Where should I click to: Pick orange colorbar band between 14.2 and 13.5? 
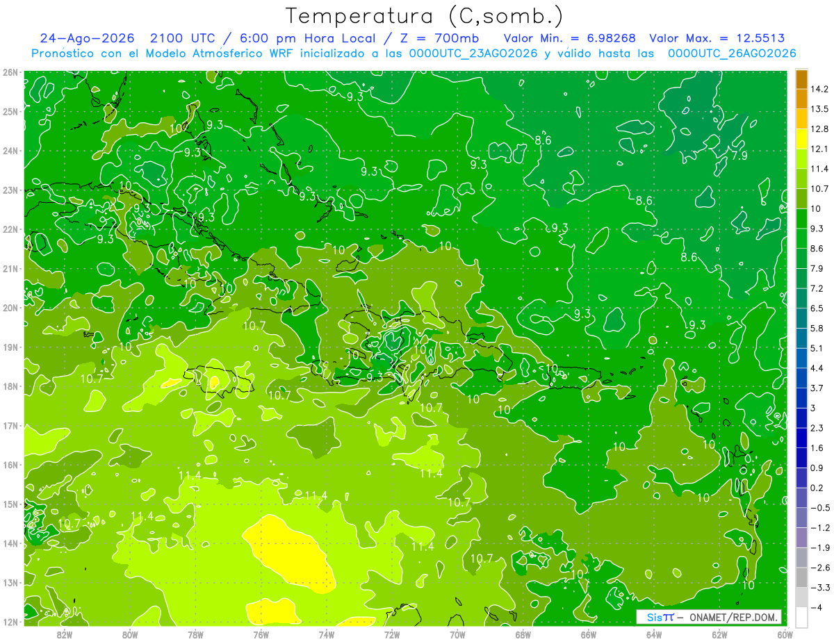click(801, 99)
